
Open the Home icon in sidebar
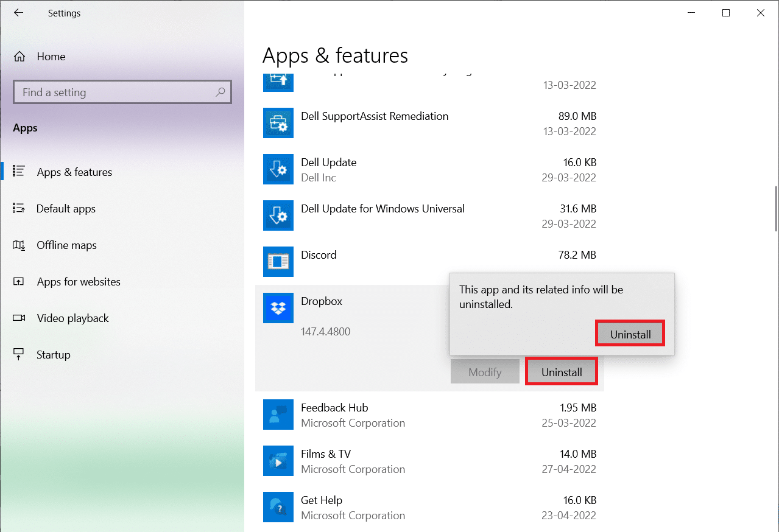click(19, 57)
